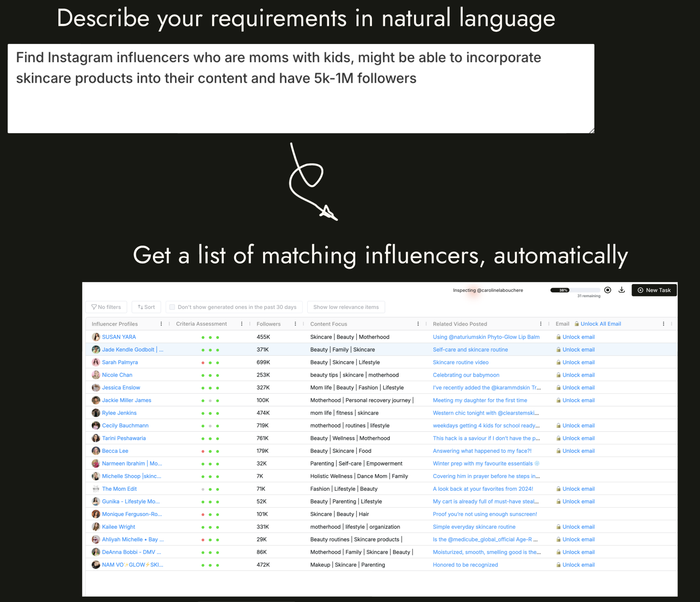Open SUSAN YARA's influencer profile link
The height and width of the screenshot is (602, 700).
(119, 337)
